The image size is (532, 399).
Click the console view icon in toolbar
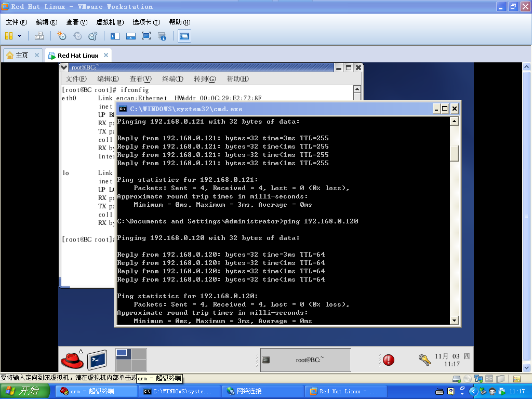tap(184, 36)
